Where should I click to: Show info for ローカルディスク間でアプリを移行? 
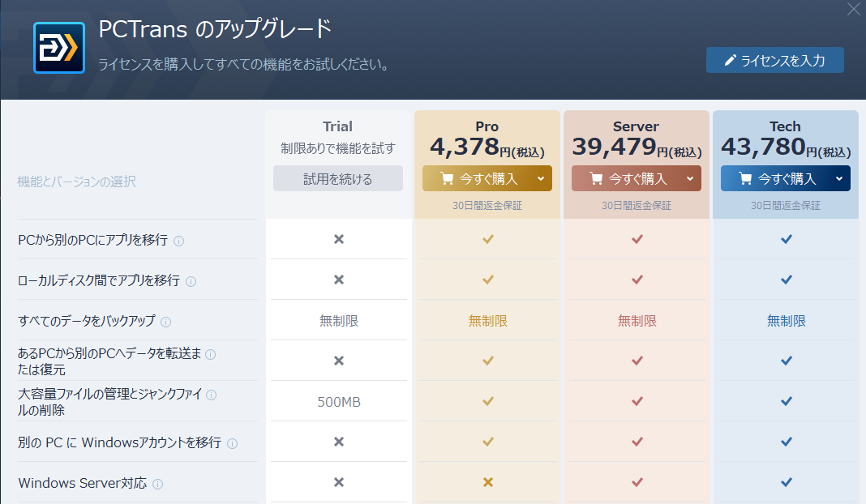pos(191,281)
